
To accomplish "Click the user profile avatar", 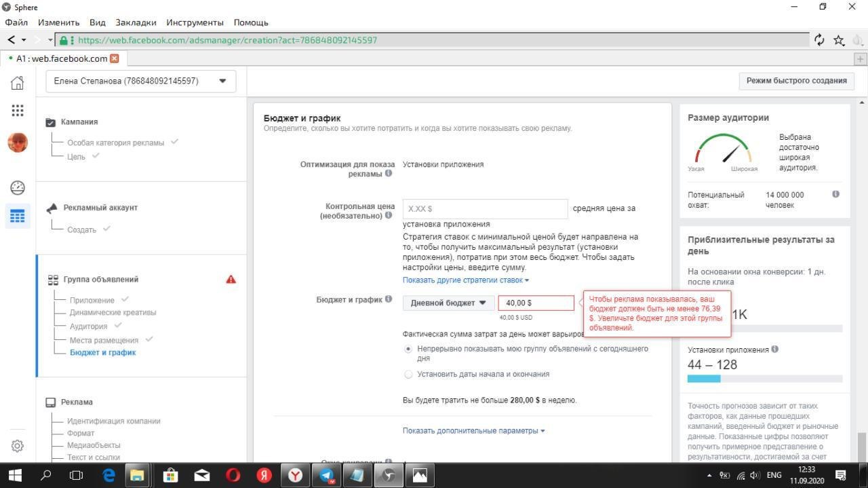I will click(18, 143).
